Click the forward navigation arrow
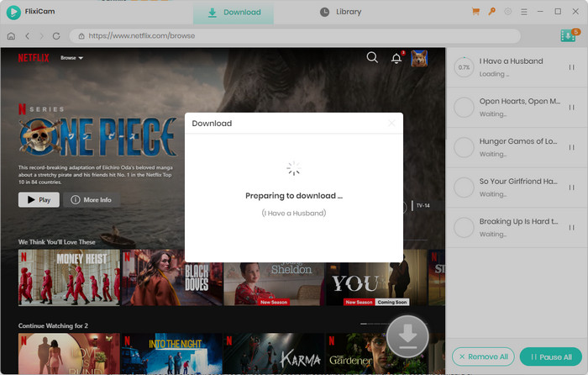 click(x=42, y=36)
